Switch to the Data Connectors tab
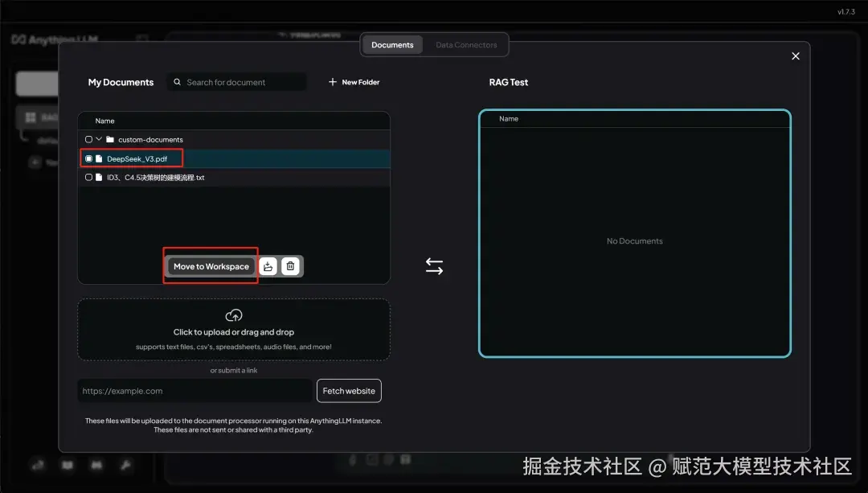The image size is (868, 493). tap(466, 44)
